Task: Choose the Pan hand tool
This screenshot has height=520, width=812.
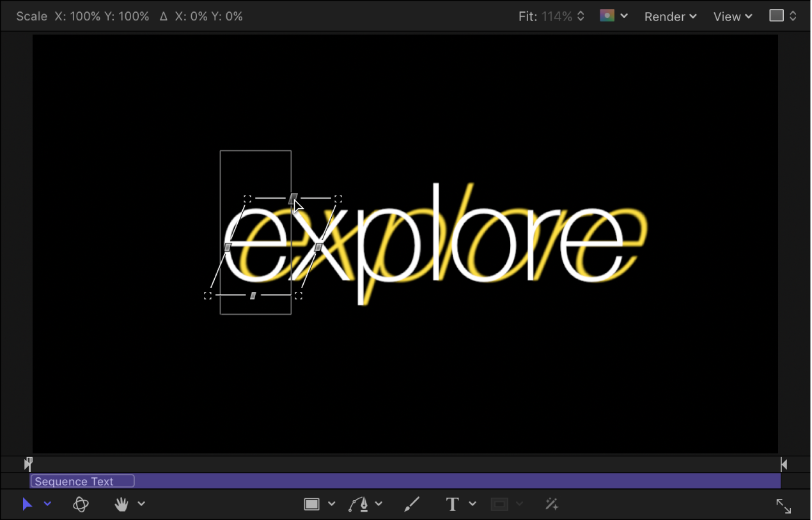Action: point(121,504)
